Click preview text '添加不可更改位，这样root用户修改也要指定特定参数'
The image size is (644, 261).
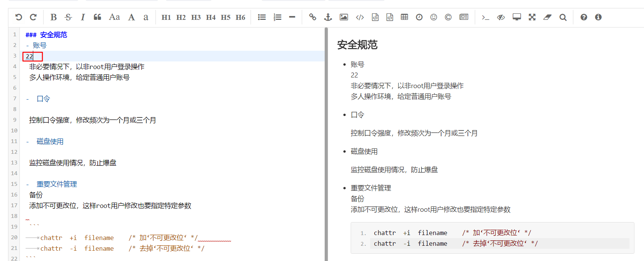point(430,209)
